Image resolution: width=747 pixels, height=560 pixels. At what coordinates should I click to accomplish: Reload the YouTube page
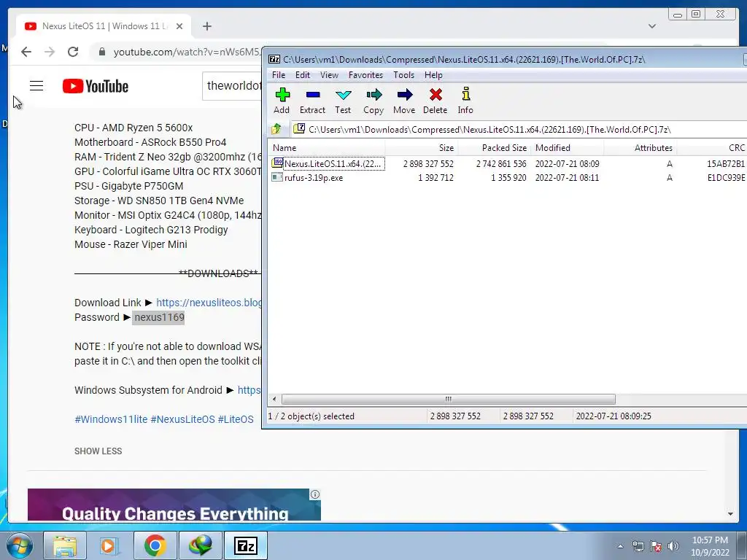click(x=73, y=52)
